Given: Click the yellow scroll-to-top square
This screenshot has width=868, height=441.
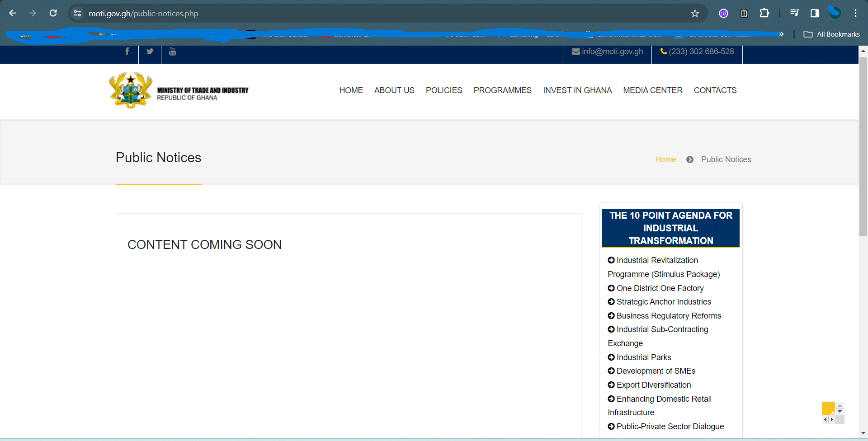Looking at the screenshot, I should point(828,408).
